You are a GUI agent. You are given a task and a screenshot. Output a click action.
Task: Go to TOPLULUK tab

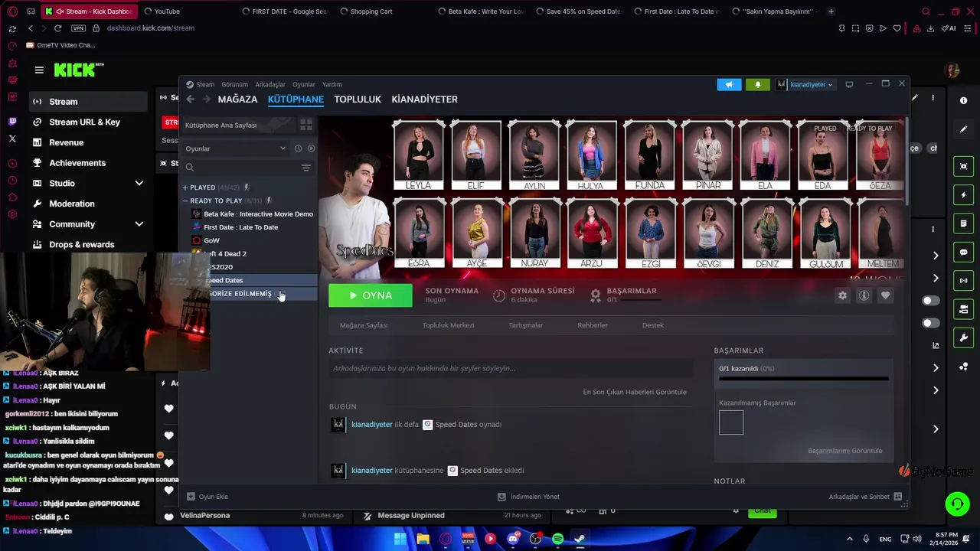[x=358, y=99]
